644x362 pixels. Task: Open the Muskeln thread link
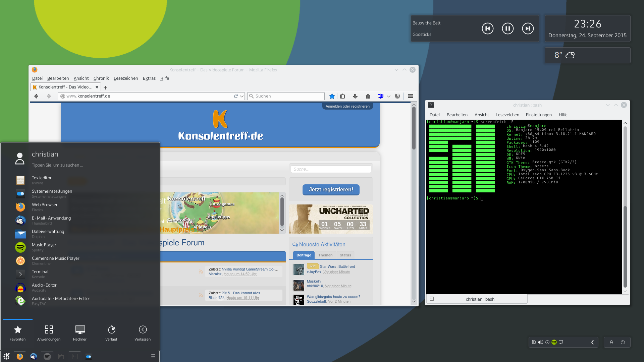click(314, 281)
